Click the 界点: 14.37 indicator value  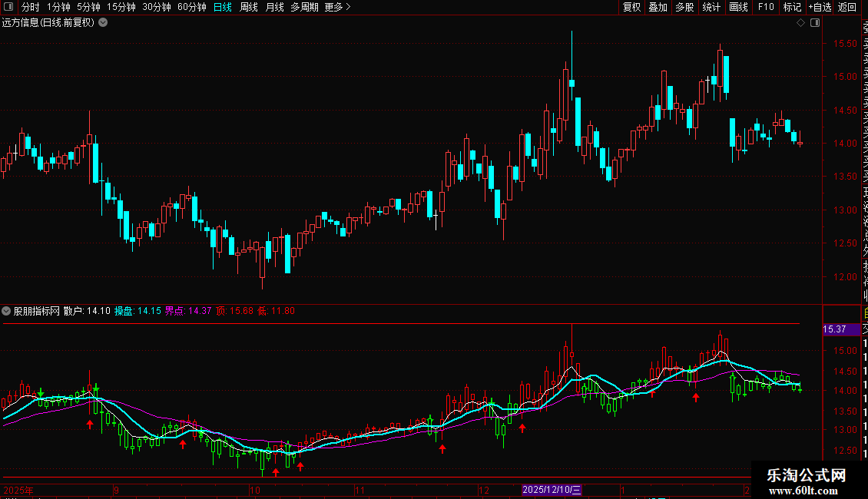point(188,311)
